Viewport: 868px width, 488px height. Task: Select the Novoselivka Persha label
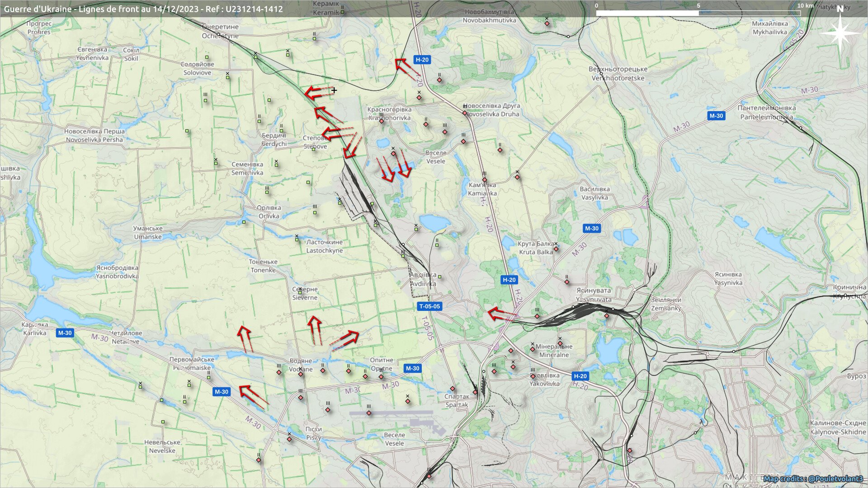coord(94,136)
